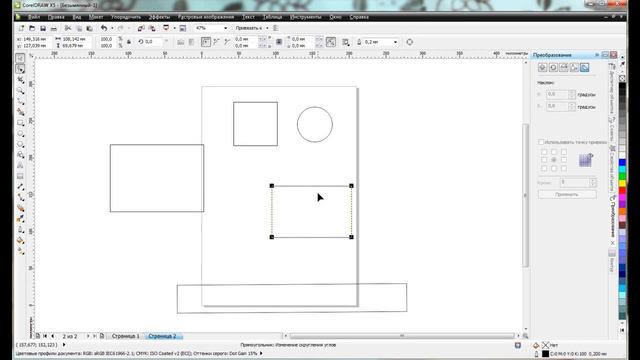Pick the red palette swatch
The width and height of the screenshot is (640, 360).
coord(622,190)
